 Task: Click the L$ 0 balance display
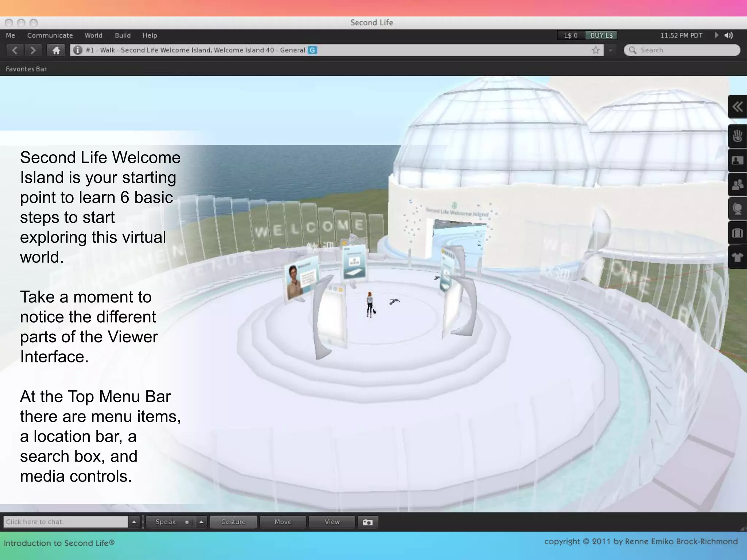pyautogui.click(x=571, y=35)
